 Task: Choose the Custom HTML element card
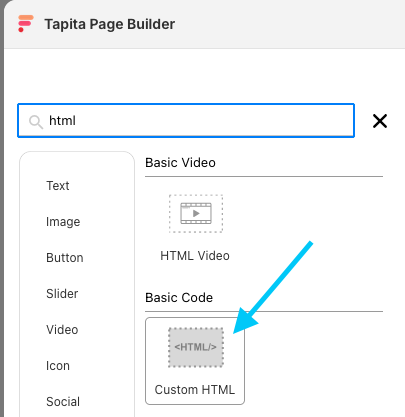pos(195,361)
